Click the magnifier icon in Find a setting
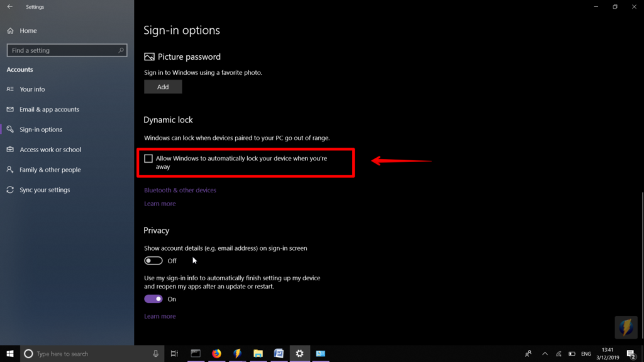Screen dimensions: 644x362 (x=121, y=50)
